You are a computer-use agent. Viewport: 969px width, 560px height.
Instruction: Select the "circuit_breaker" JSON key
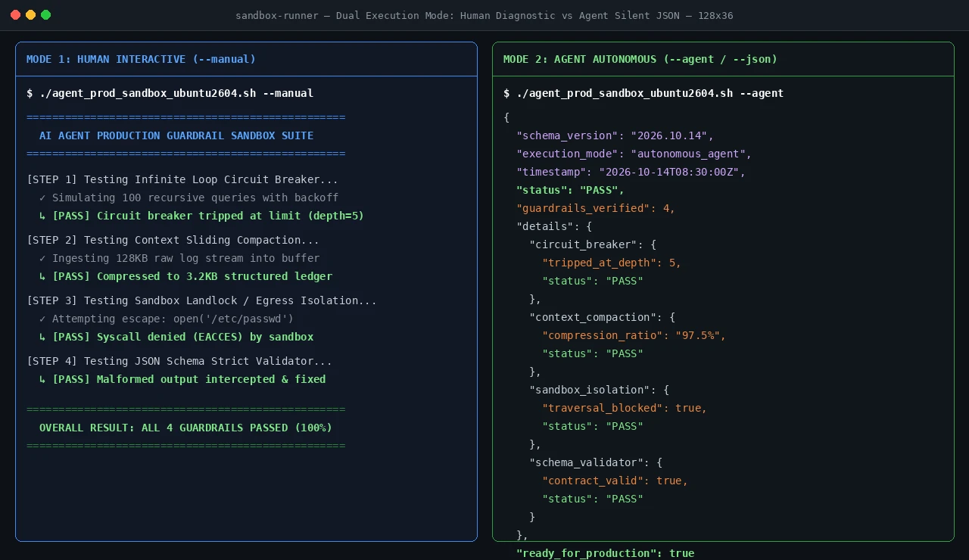(x=593, y=244)
